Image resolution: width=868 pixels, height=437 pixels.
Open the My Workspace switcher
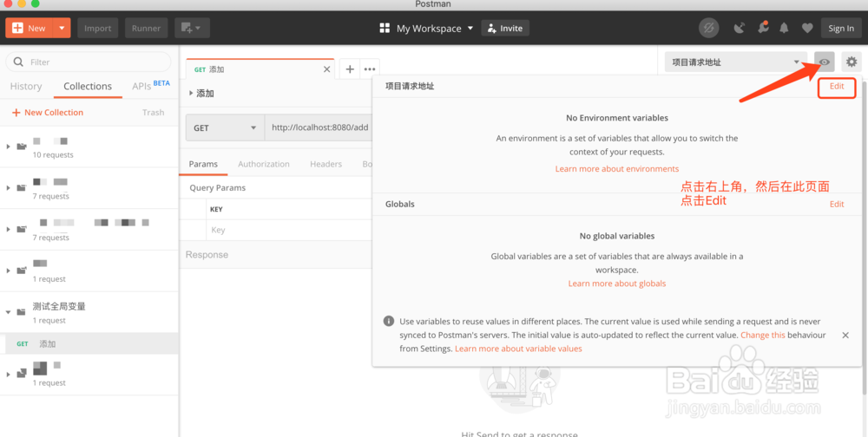click(x=426, y=29)
